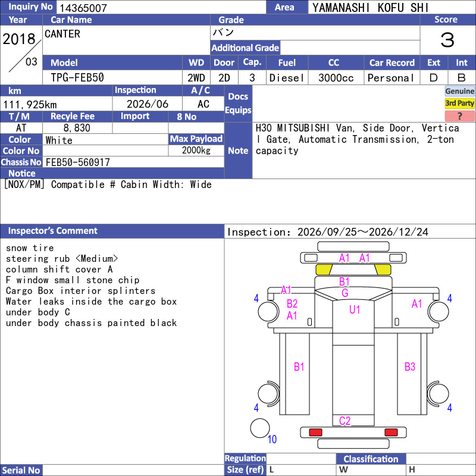Select the C2 rear damage marker
Screen dimensions: 476x476
click(x=345, y=421)
